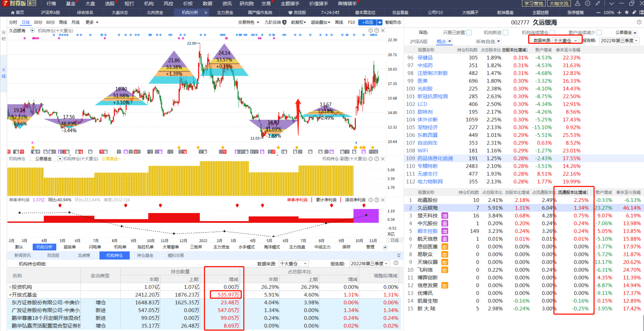This screenshot has height=331, width=644.
Task: Open 数据来源 十大重仓 dropdown in filter panel
Action: [x=566, y=40]
